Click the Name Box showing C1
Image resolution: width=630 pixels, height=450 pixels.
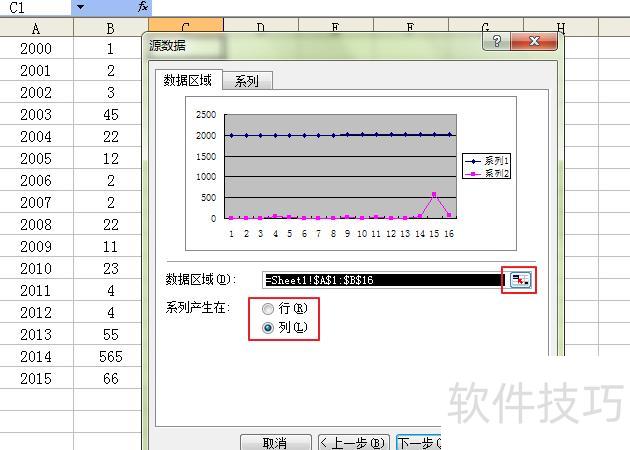35,7
